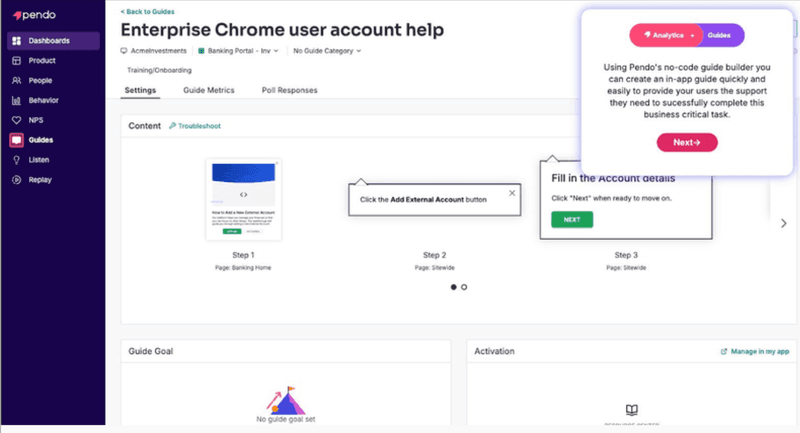Select Dashboards in the sidebar menu

point(53,41)
